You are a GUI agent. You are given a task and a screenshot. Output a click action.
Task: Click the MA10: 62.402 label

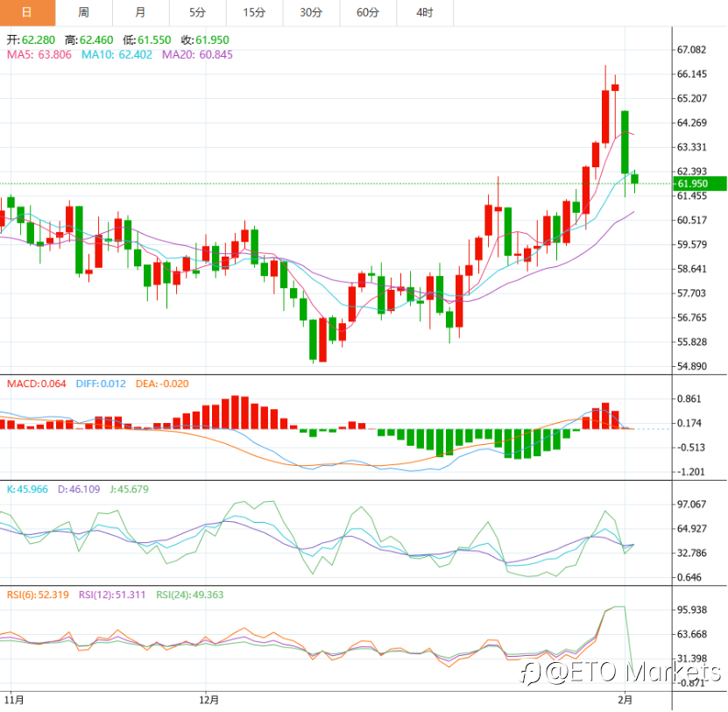click(117, 55)
